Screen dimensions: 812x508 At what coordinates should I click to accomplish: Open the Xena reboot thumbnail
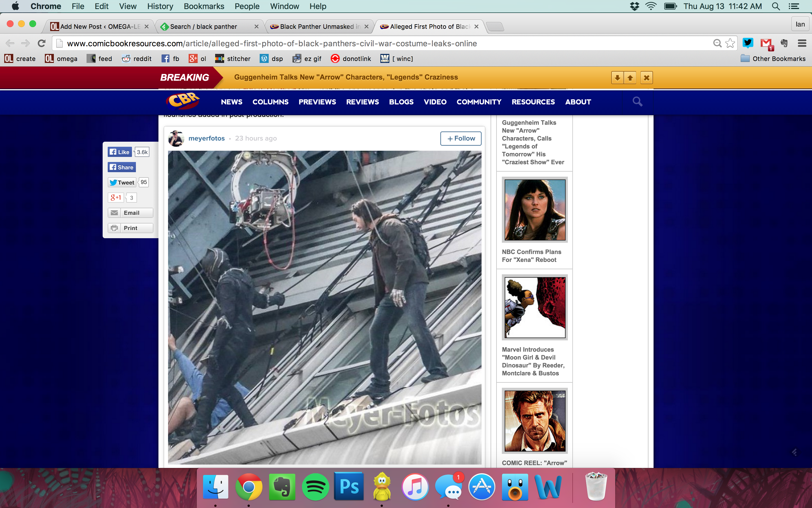tap(535, 210)
